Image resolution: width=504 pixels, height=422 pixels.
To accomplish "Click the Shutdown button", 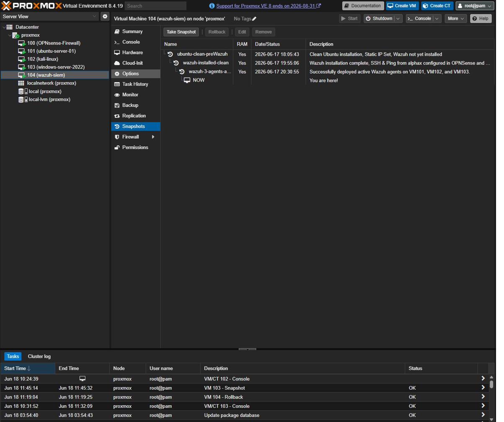I will point(379,18).
